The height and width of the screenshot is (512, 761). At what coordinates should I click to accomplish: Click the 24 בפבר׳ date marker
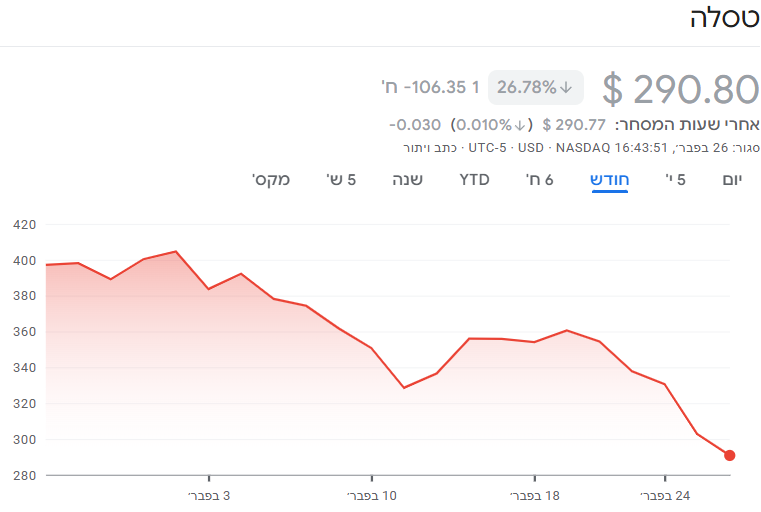coord(664,494)
